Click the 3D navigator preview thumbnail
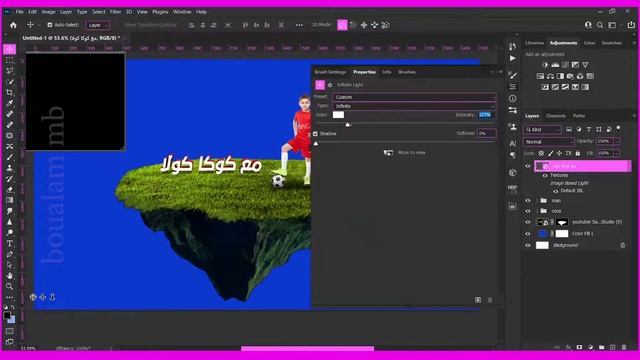Viewport: 640px width, 360px height. [76, 102]
